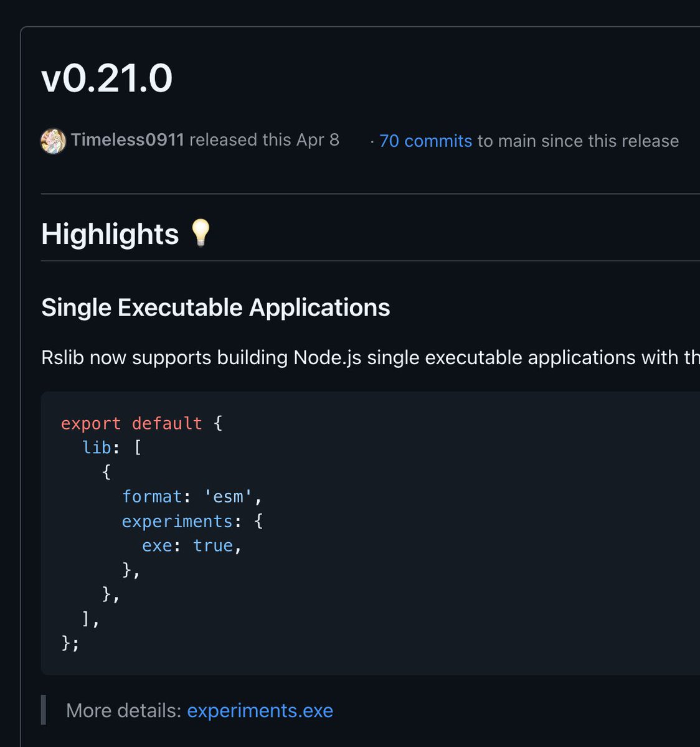This screenshot has width=700, height=747.
Task: Click the 'More details:' label text
Action: point(123,711)
